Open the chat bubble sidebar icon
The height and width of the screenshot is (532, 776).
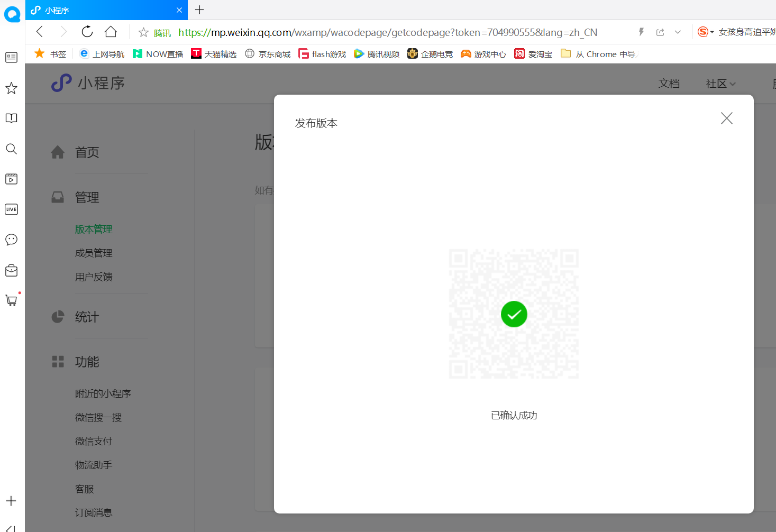point(11,240)
